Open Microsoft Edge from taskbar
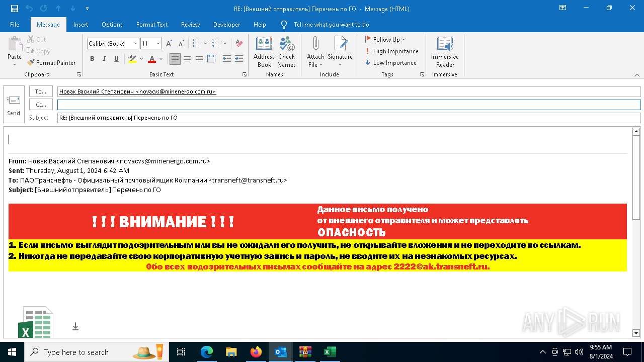Screen dimensions: 644x362 tap(207, 352)
